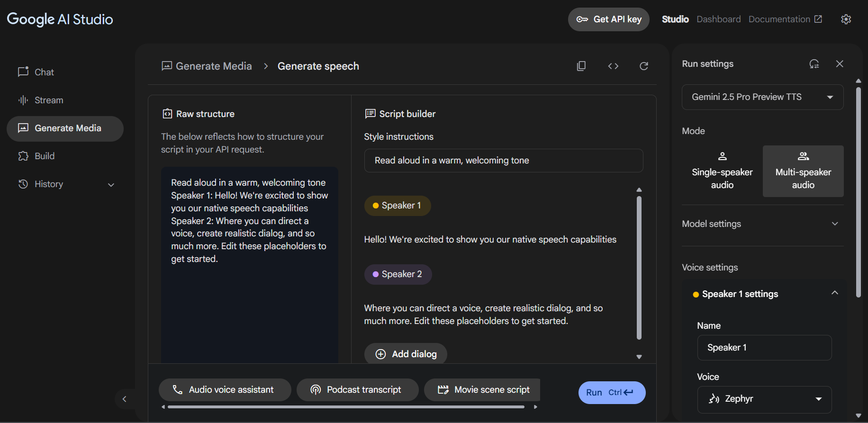Click the phone icon on Audio voice assistant
The height and width of the screenshot is (423, 868).
click(178, 389)
